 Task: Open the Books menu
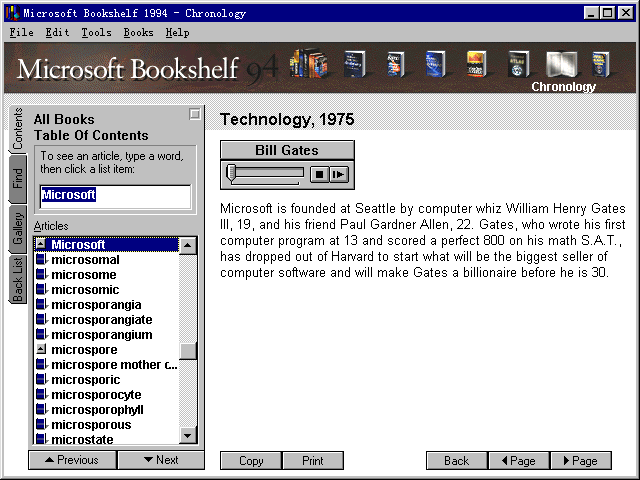[x=138, y=32]
